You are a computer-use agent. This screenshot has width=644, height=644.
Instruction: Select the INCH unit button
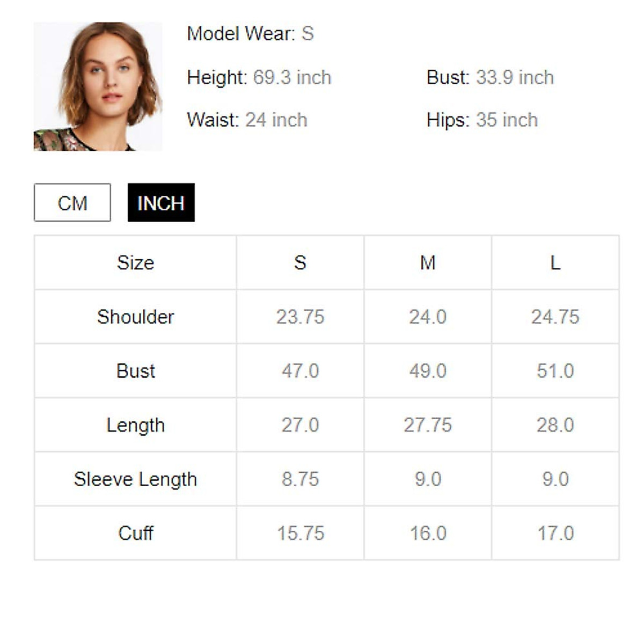point(161,203)
